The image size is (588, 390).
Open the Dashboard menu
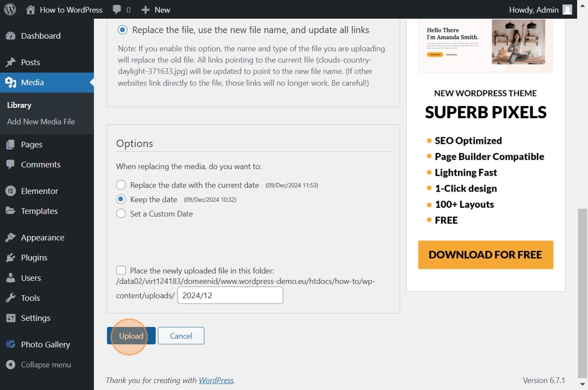point(40,36)
